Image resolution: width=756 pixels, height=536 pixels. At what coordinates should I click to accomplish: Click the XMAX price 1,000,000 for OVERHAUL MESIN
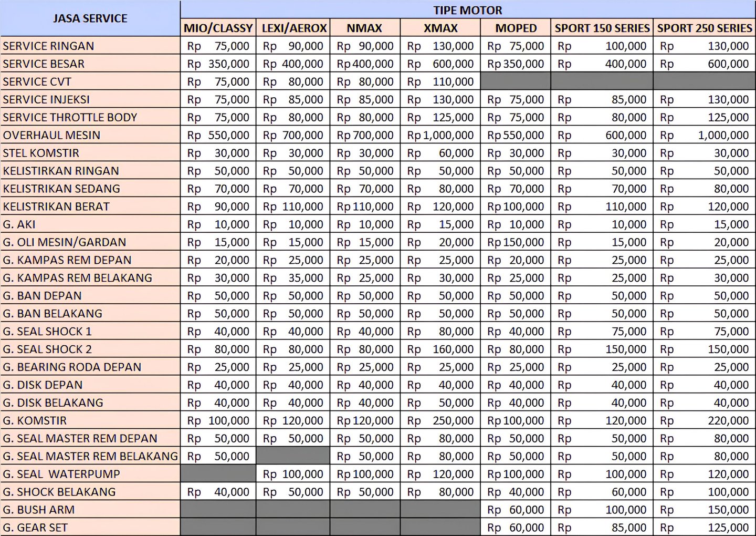(x=440, y=136)
